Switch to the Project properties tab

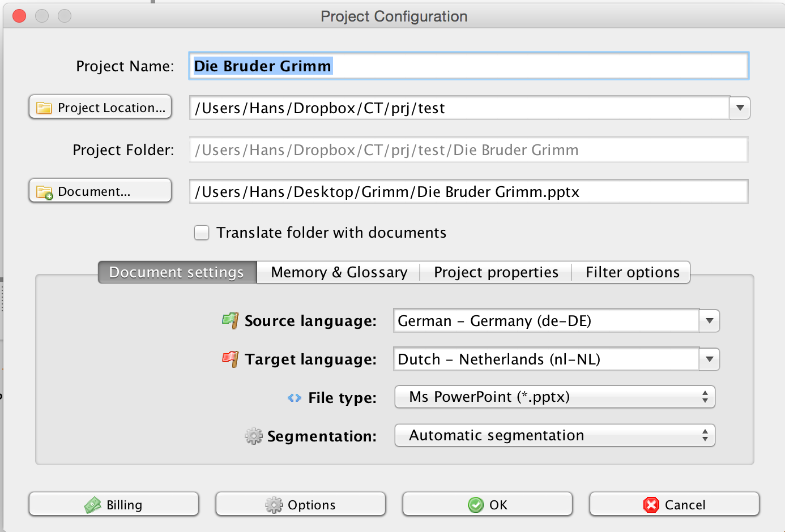[496, 272]
